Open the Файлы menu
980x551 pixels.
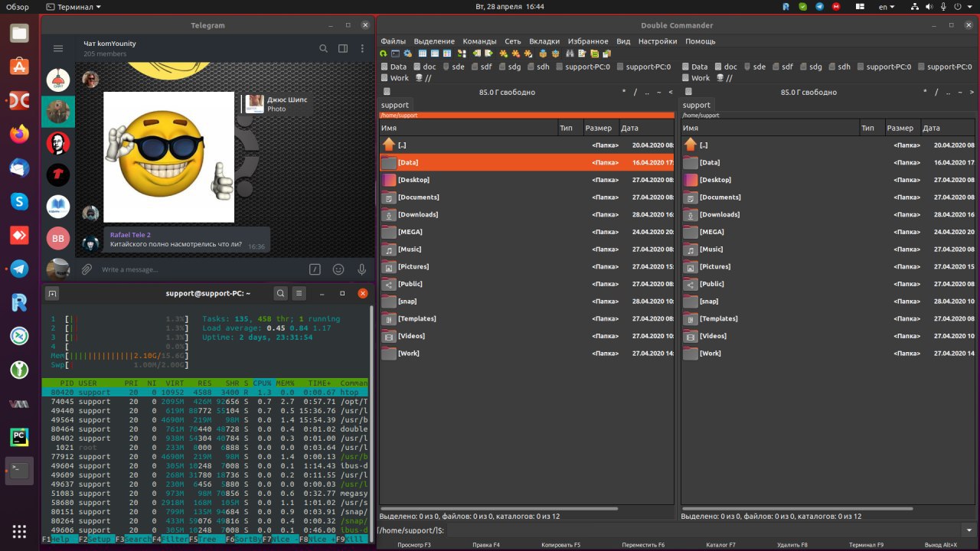[393, 41]
